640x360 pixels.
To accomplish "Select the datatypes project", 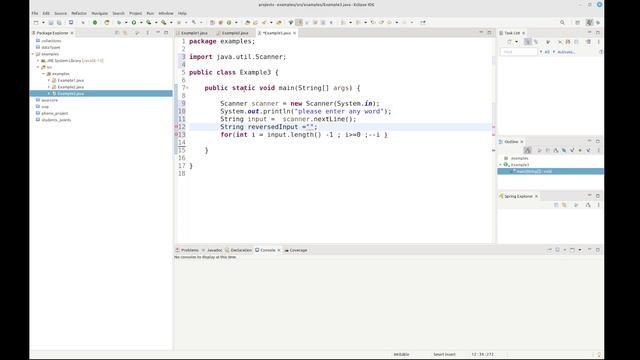I will pos(51,47).
